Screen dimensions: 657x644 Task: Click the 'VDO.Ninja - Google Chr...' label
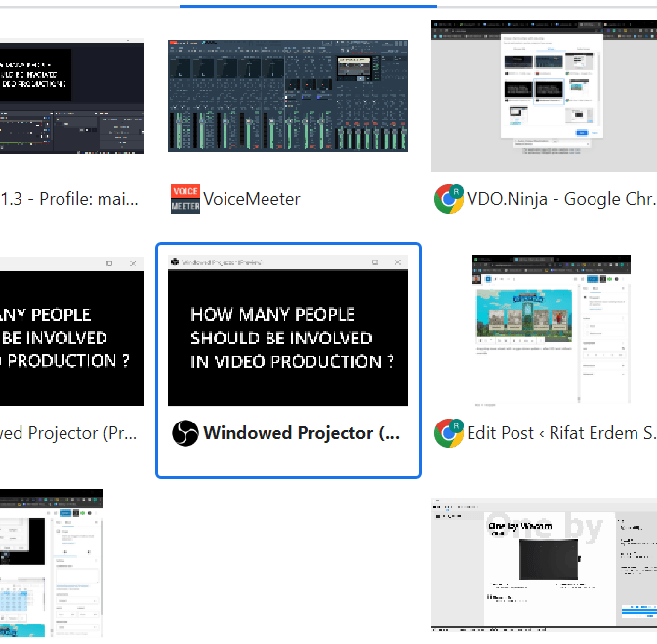(x=561, y=199)
